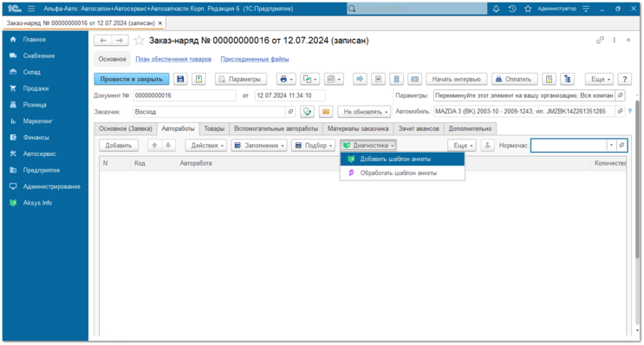Expand the Не обновлять dropdown
Screen dimensions: 644x345
tap(364, 112)
